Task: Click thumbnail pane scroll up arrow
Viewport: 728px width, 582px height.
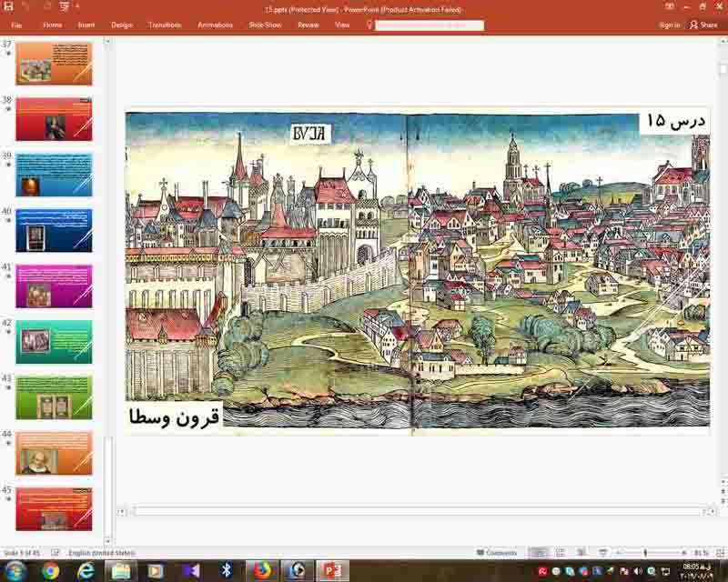Action: (107, 41)
